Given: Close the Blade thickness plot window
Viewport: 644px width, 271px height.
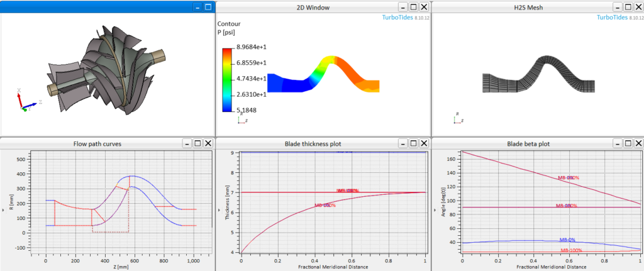Looking at the screenshot, I should [x=424, y=143].
